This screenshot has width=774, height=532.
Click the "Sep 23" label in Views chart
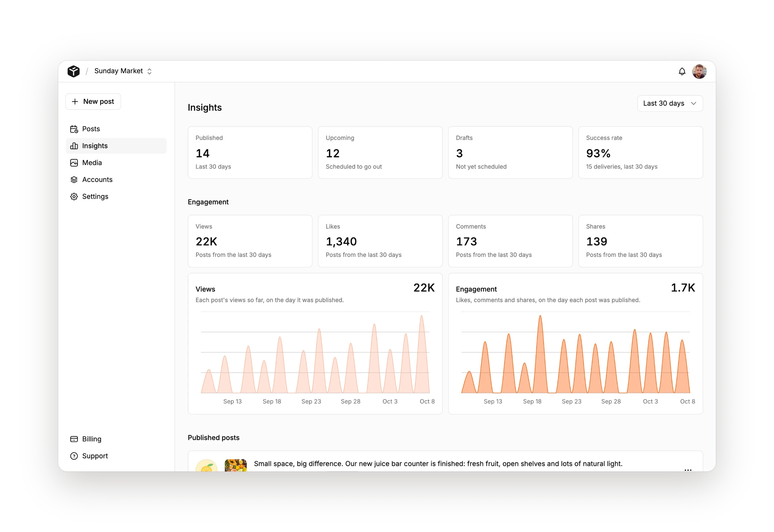311,401
